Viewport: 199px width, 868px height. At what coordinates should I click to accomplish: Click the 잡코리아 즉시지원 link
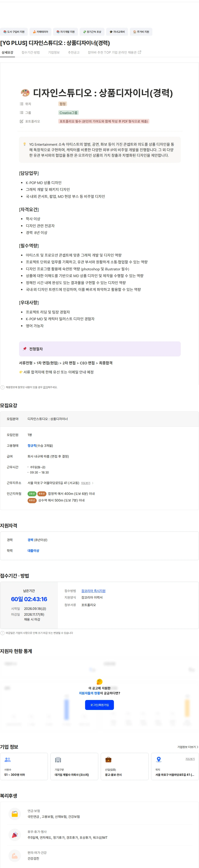pyautogui.click(x=93, y=591)
